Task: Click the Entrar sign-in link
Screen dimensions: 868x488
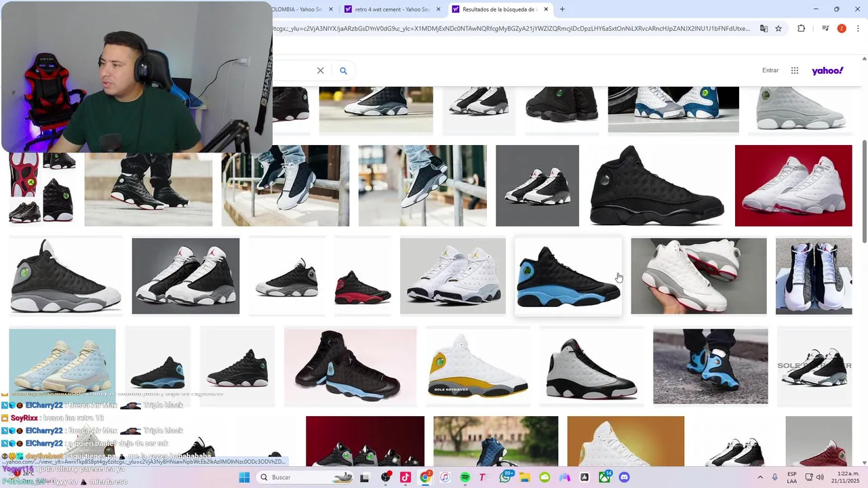Action: pos(770,70)
